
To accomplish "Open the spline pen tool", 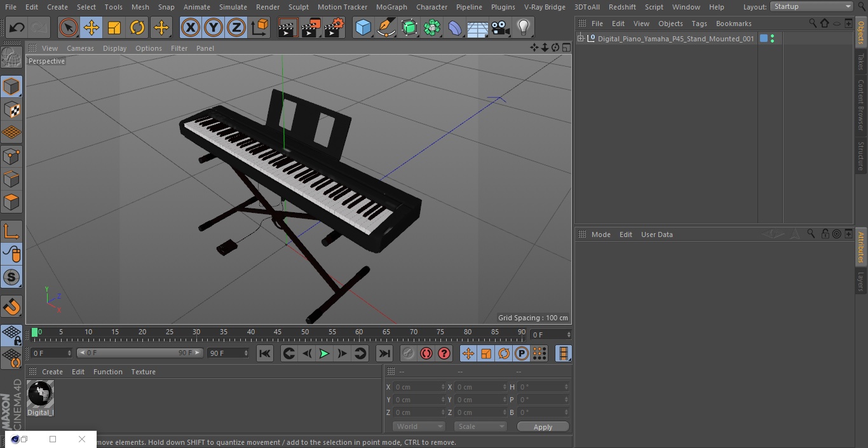I will tap(386, 27).
